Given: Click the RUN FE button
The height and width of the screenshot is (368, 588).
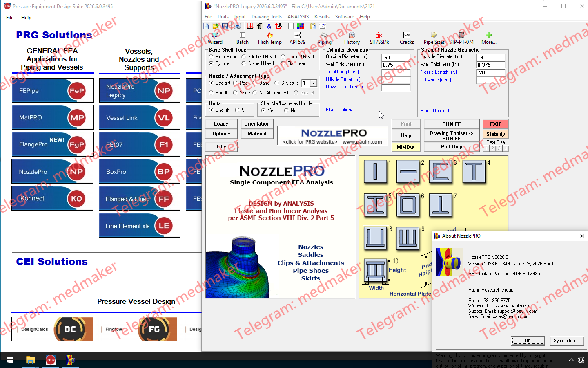Looking at the screenshot, I should (452, 124).
